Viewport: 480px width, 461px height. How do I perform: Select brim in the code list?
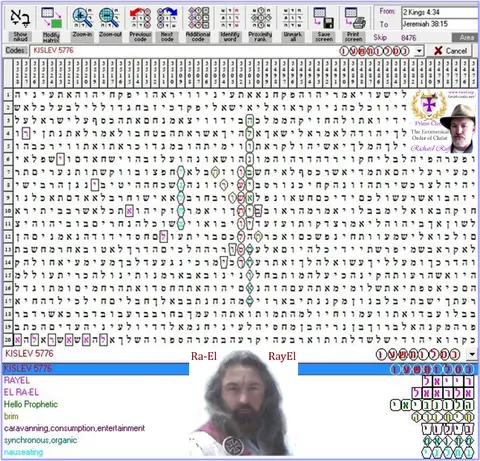[11, 416]
